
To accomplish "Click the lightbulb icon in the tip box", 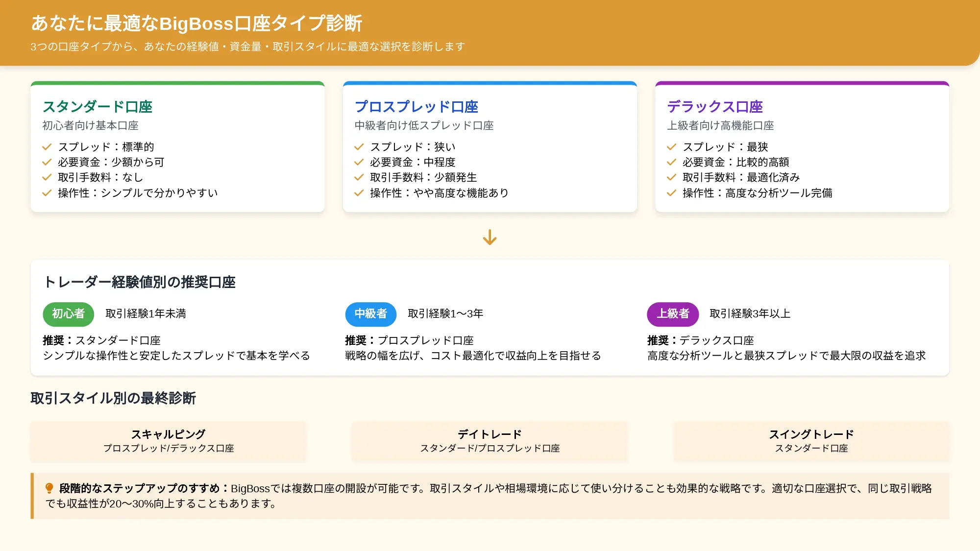I will click(49, 488).
